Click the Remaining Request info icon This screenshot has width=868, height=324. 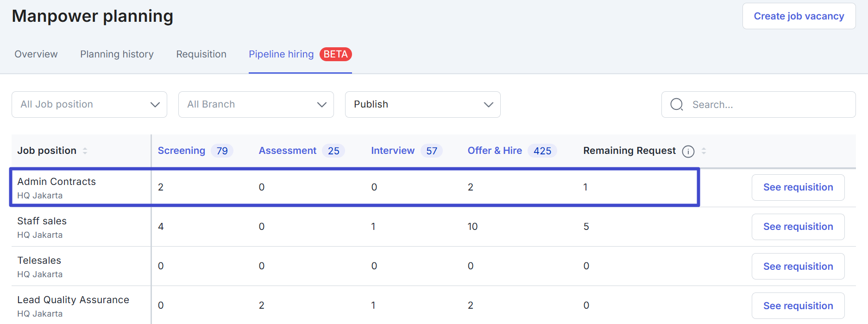tap(688, 151)
